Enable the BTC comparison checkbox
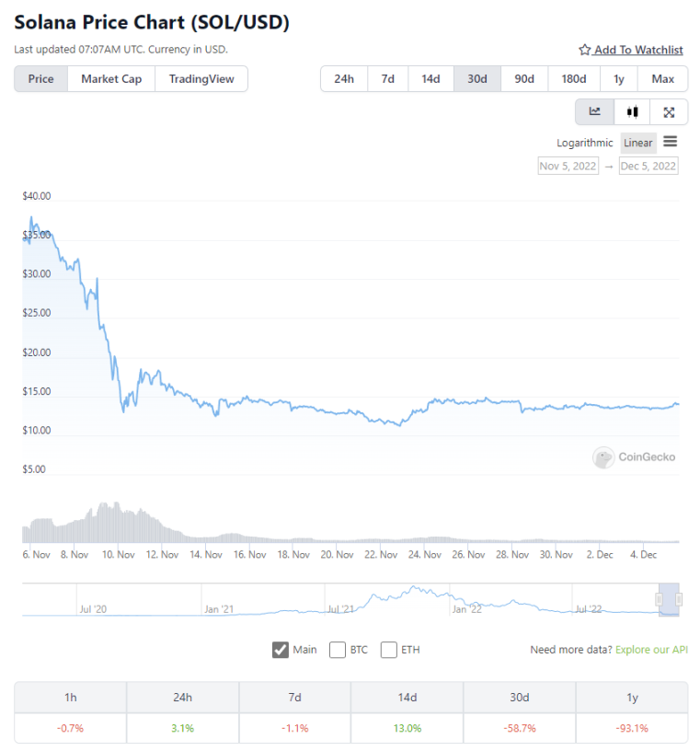This screenshot has width=700, height=751. (x=338, y=650)
